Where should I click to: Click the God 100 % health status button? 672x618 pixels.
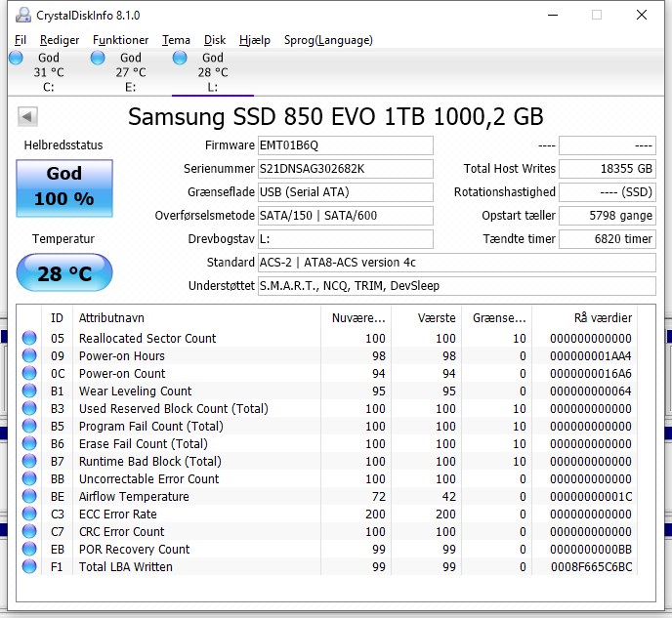(64, 188)
